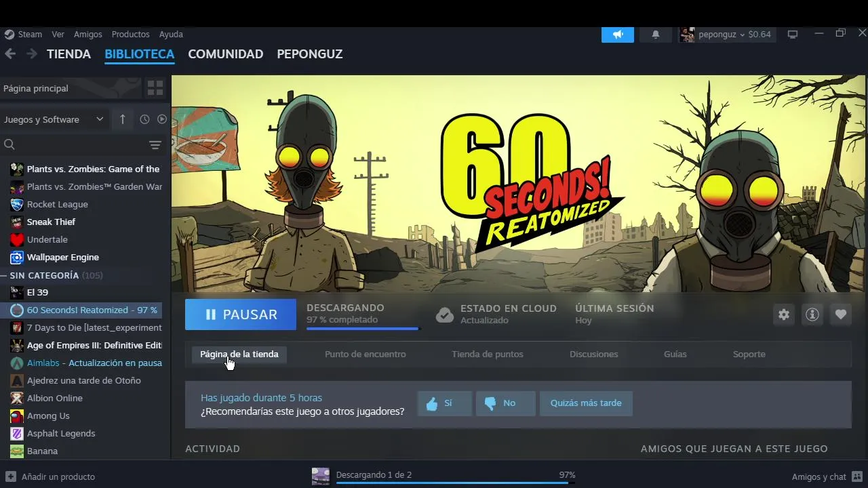Add a product plus icon
The width and height of the screenshot is (868, 488).
pyautogui.click(x=10, y=476)
